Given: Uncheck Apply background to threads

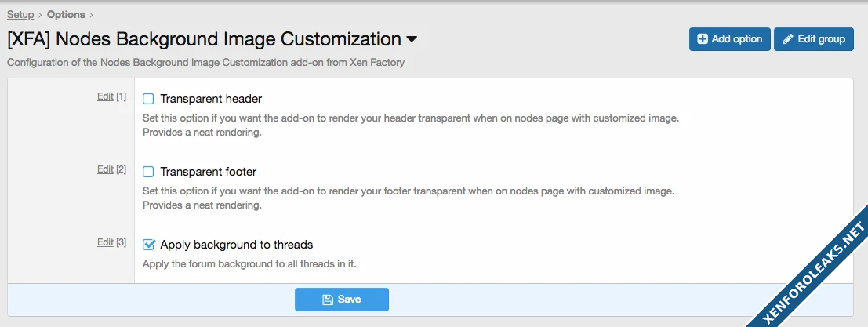Looking at the screenshot, I should click(148, 245).
